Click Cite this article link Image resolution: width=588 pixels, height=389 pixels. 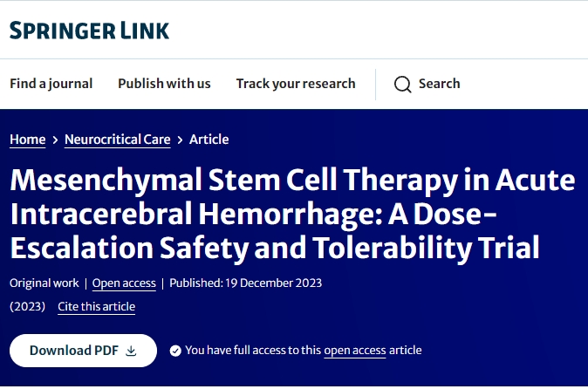pos(96,306)
